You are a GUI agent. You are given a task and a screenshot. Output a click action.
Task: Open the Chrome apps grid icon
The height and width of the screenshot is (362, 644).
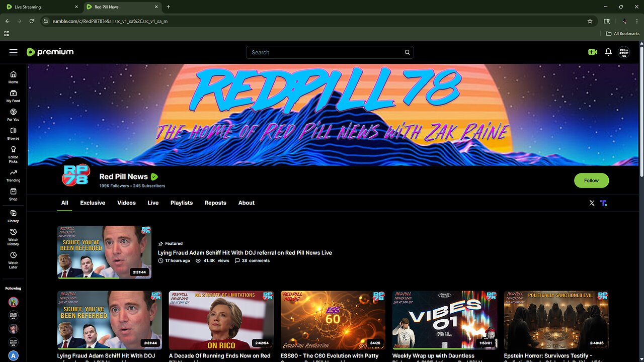7,33
